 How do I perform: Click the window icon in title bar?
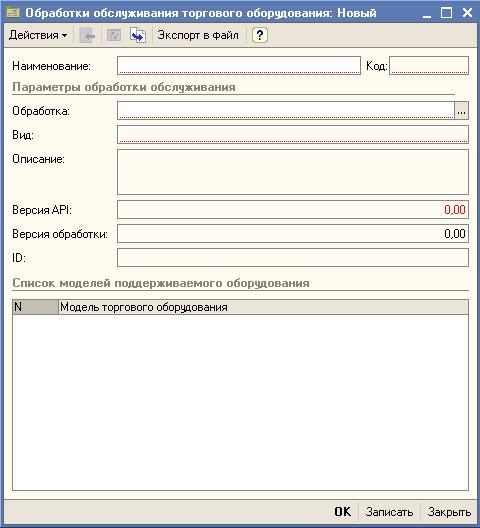(x=13, y=13)
